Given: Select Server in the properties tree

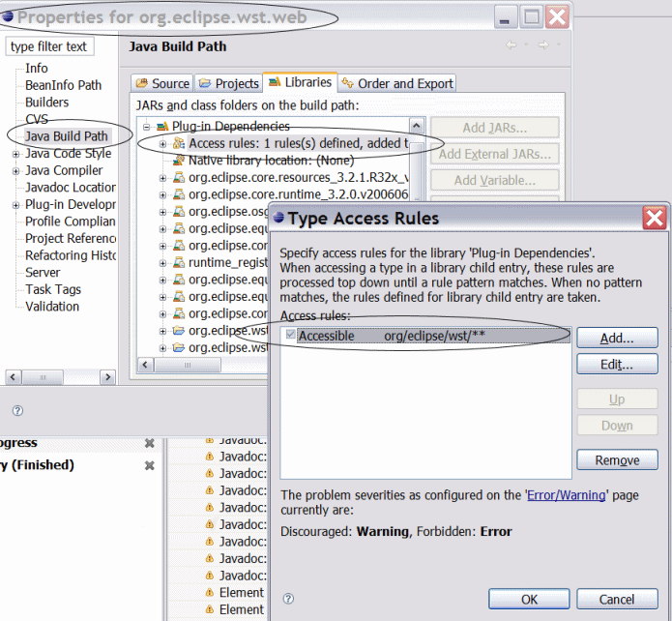Looking at the screenshot, I should [x=43, y=273].
